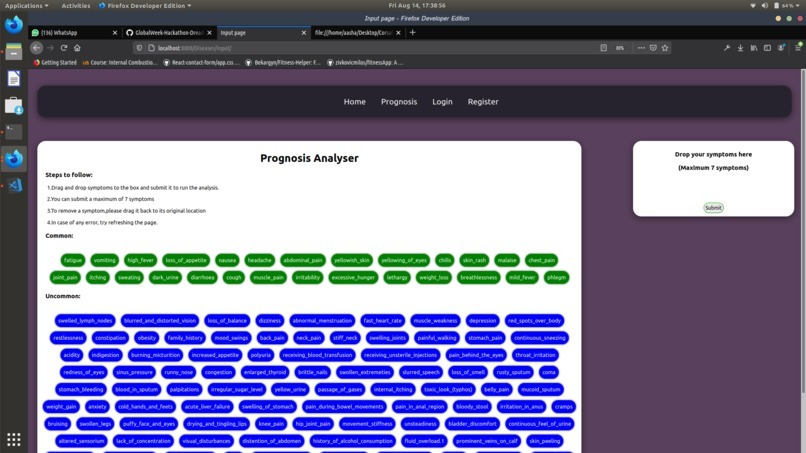
Task: Select the constipation symptom chip
Action: coord(110,338)
